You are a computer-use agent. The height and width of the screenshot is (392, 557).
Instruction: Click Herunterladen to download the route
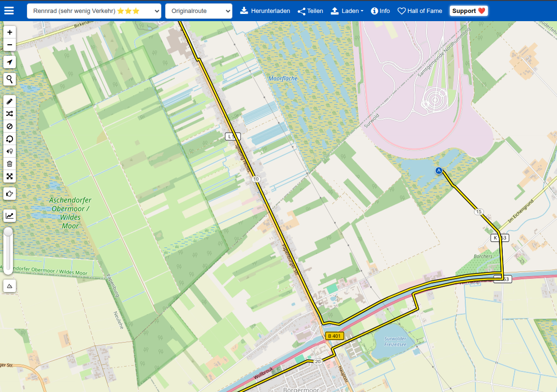(x=265, y=11)
